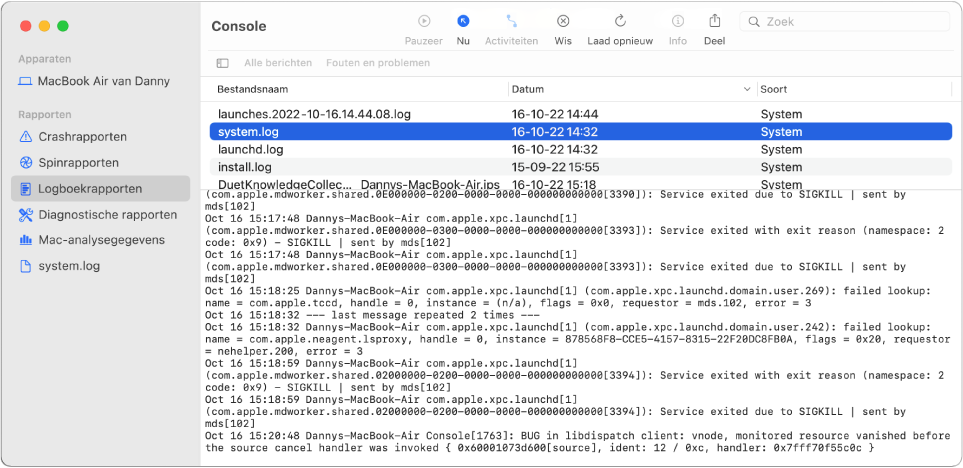Minimize Console window with yellow button

pos(44,26)
